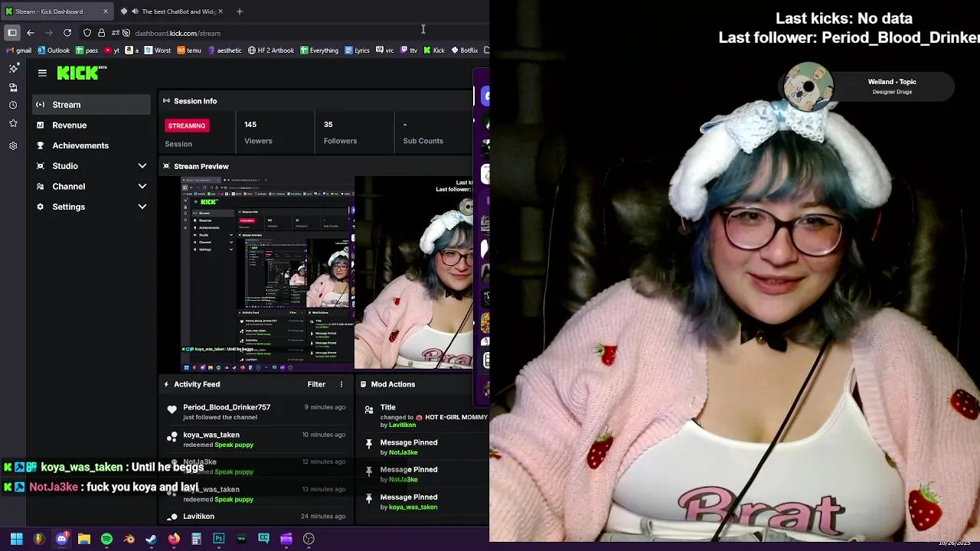Open the BotRix bookmark
Image resolution: width=980 pixels, height=551 pixels.
(464, 51)
